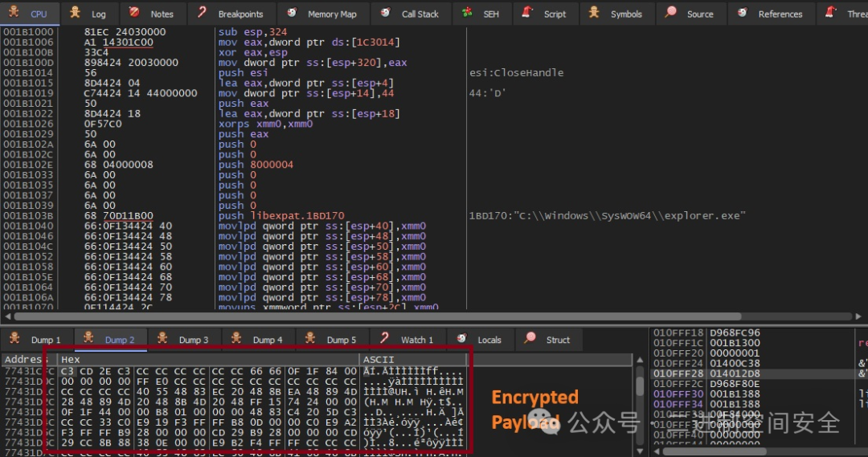This screenshot has height=457, width=868.
Task: Click the Locals tab icon
Action: tap(461, 337)
